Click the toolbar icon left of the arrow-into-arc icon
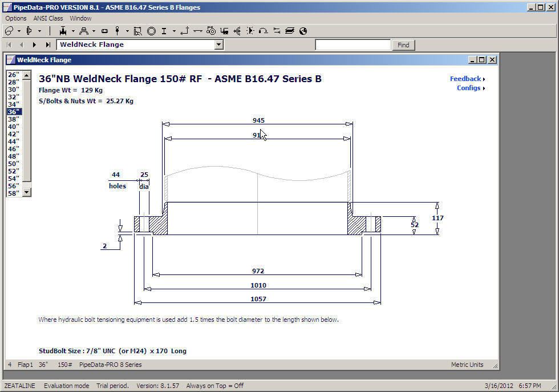 click(x=224, y=31)
